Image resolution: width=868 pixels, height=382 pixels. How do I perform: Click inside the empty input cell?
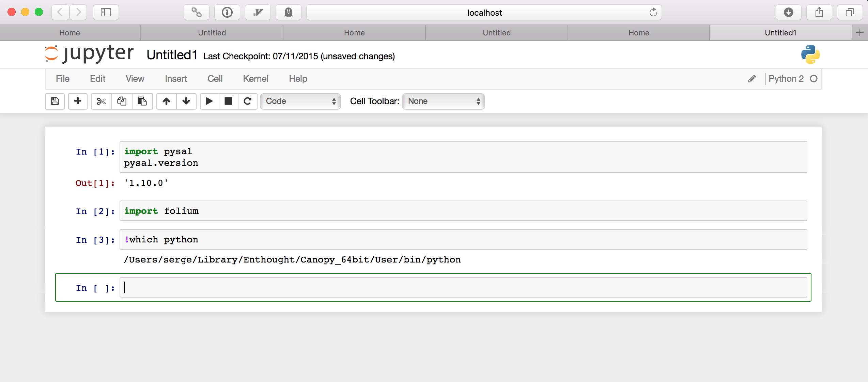463,288
